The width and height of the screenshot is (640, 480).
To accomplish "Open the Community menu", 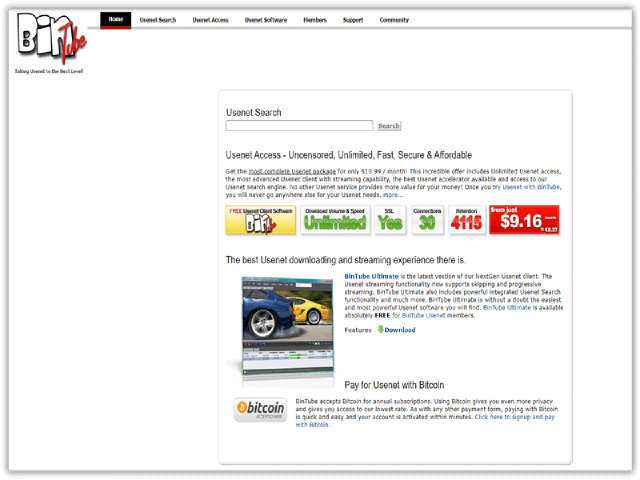I will [394, 20].
